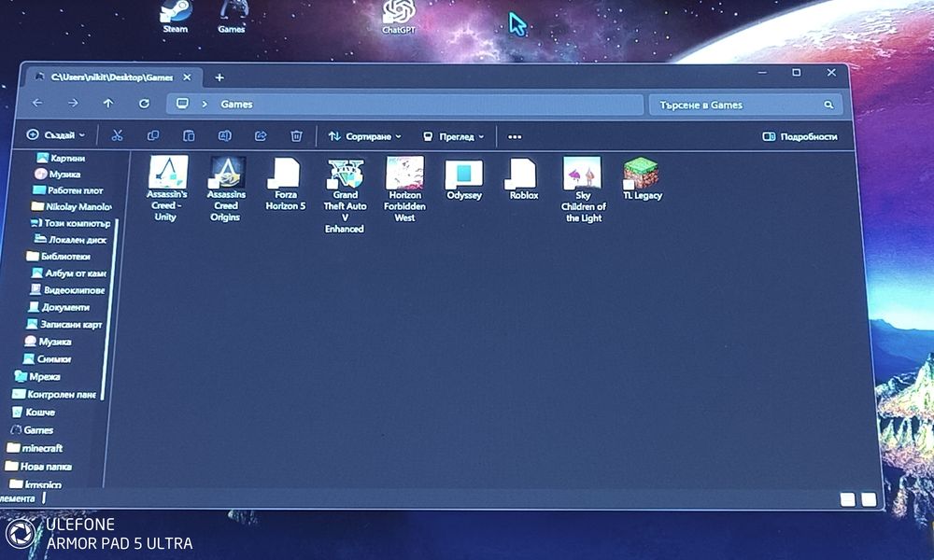Viewport: 934px width, 560px height.
Task: Select Horizon Forbidden West shortcut
Action: [x=404, y=189]
